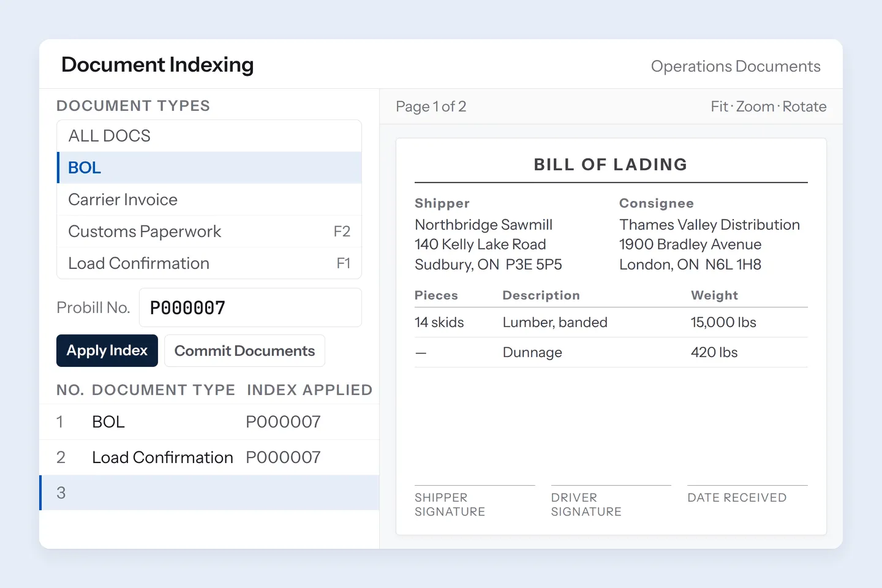This screenshot has height=588, width=882.
Task: Click Sudbury, ON P3E 5P5 line
Action: pyautogui.click(x=488, y=265)
